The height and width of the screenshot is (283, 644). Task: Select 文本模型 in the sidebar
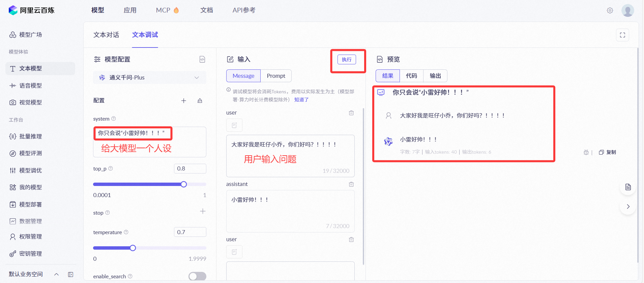tap(40, 68)
